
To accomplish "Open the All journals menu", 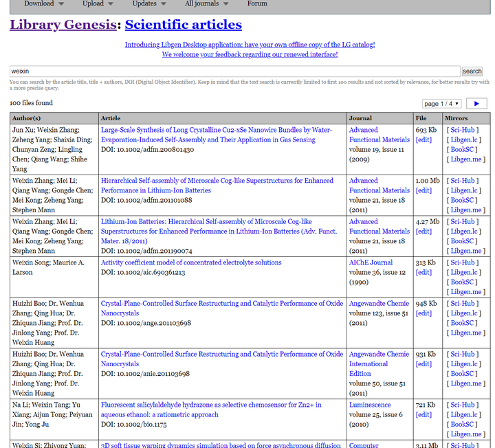I will (x=206, y=3).
